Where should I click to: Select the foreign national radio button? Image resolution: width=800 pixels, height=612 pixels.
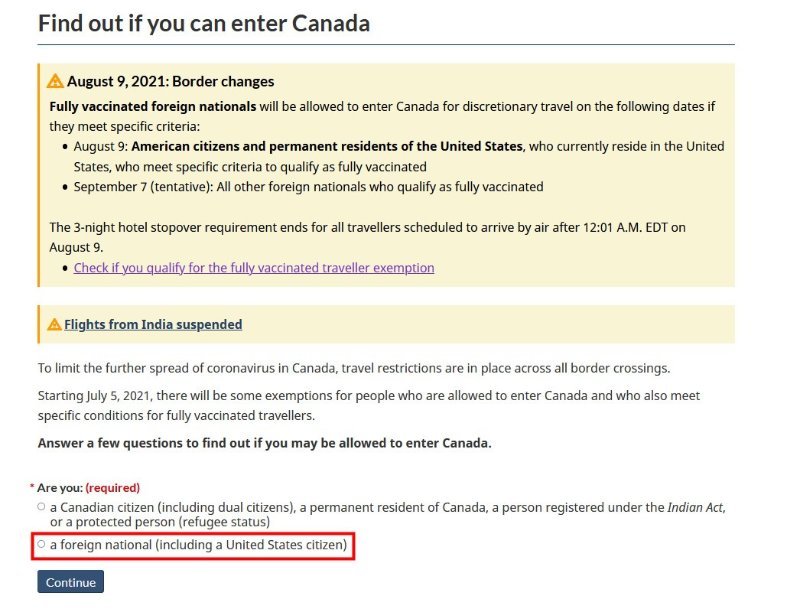point(41,544)
